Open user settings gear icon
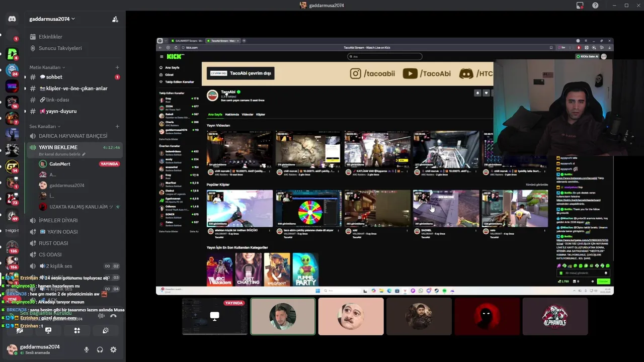The image size is (644, 362). click(x=113, y=349)
